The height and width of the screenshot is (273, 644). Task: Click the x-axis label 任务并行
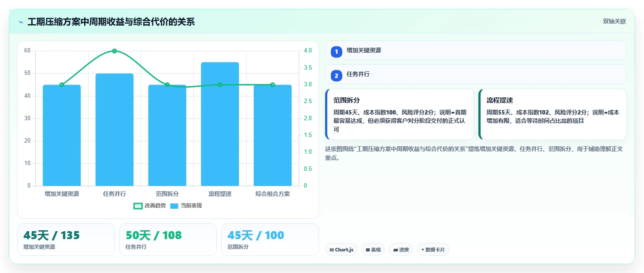click(115, 194)
